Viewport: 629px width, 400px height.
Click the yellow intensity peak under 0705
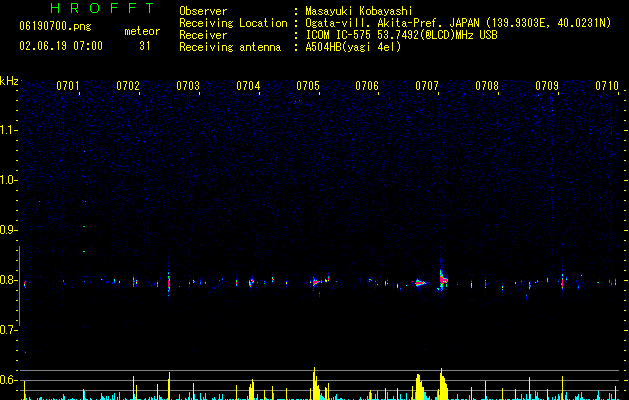(x=316, y=383)
